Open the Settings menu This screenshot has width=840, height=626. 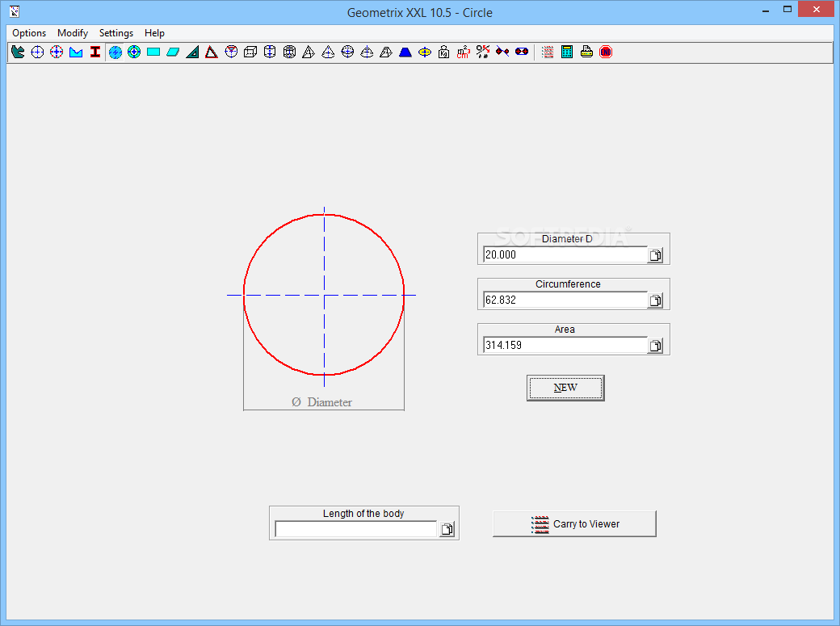pos(116,33)
